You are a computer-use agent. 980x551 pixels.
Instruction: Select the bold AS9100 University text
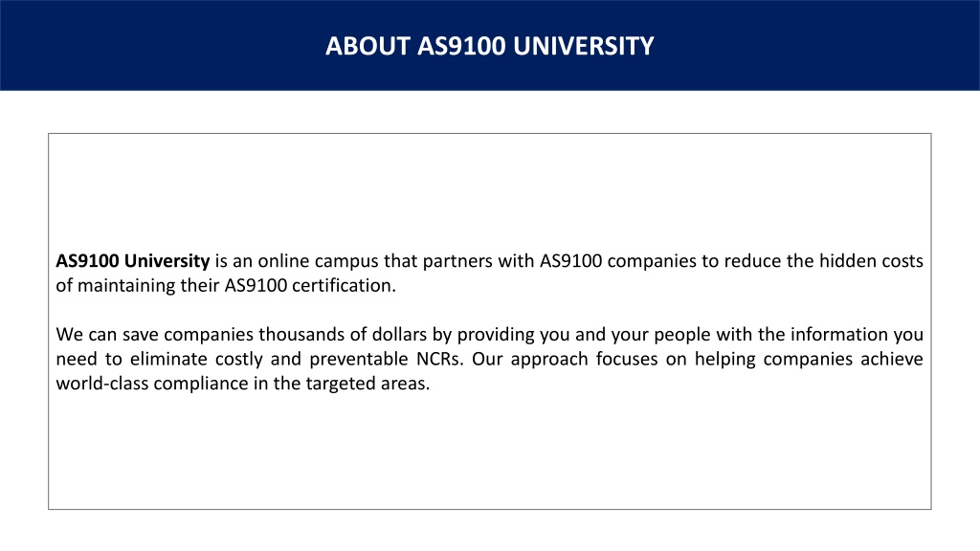[132, 260]
